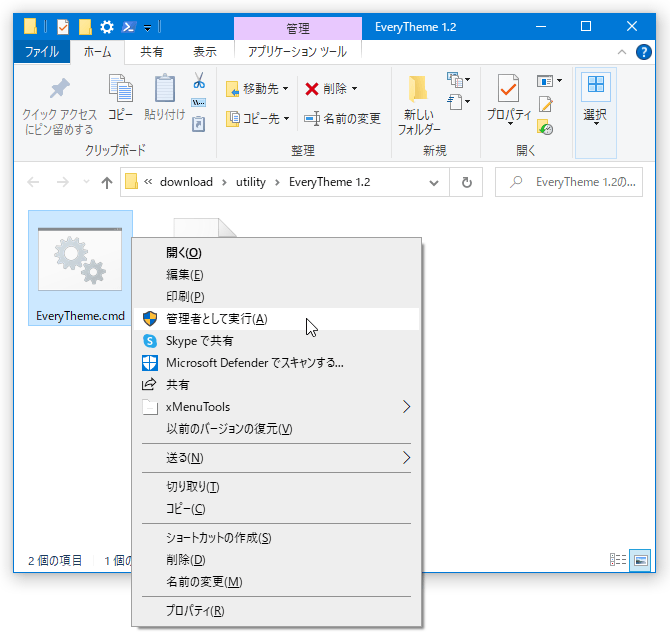Click the quick access New folder icon in the title bar
Screen dimensions: 670x640
(85, 27)
